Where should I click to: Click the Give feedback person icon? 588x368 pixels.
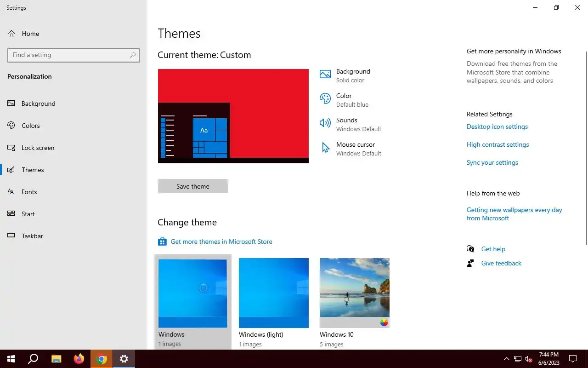pyautogui.click(x=470, y=263)
